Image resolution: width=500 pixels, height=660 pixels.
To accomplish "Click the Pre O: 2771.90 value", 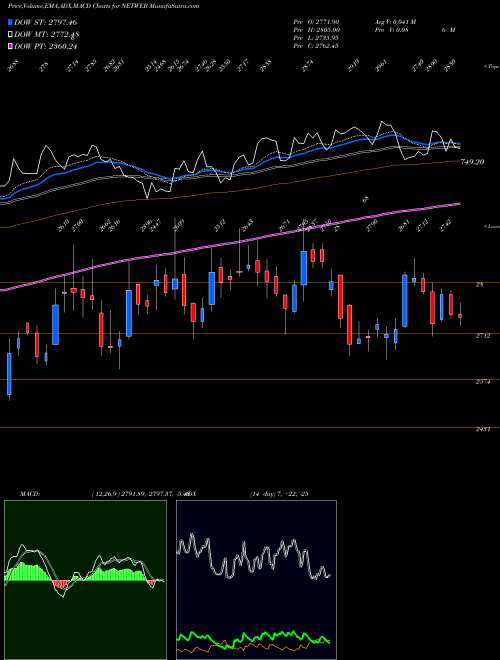I will click(317, 21).
